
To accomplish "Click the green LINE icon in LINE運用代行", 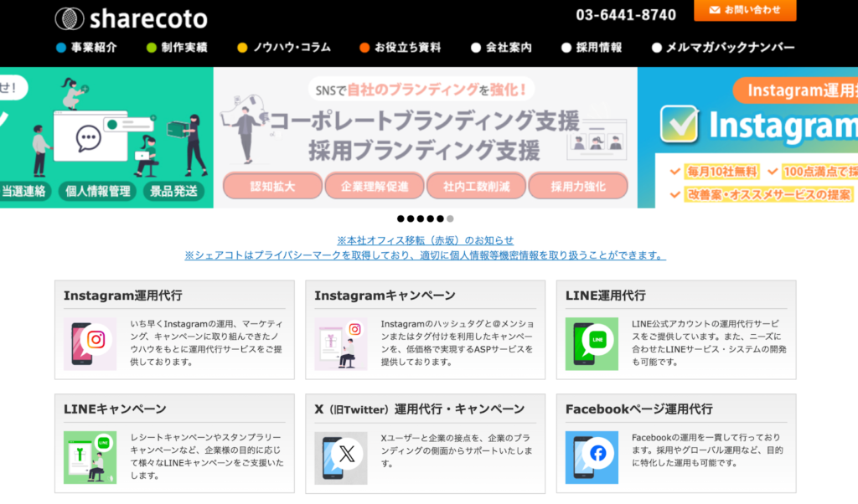I will point(592,343).
